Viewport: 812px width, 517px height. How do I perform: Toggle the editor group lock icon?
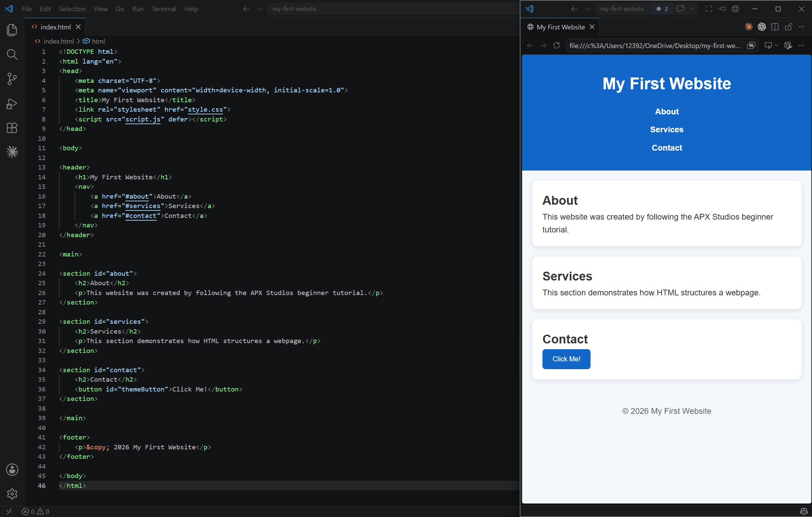pos(788,27)
